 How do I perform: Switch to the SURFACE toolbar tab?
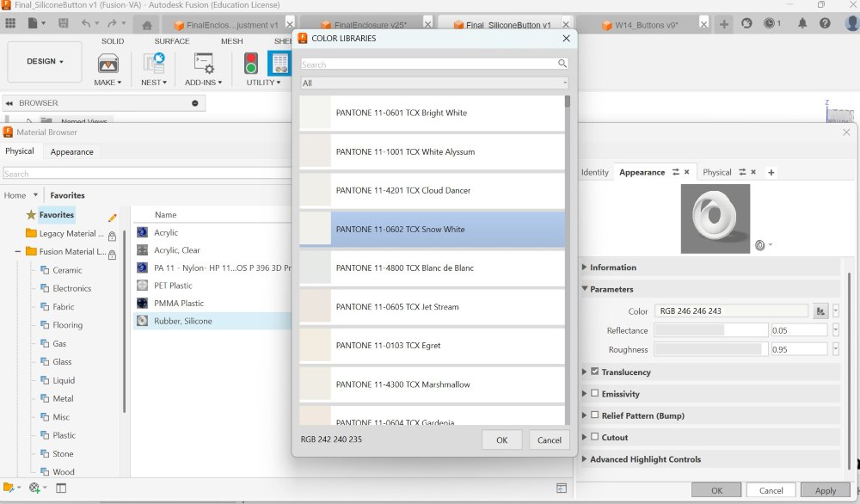pos(172,41)
